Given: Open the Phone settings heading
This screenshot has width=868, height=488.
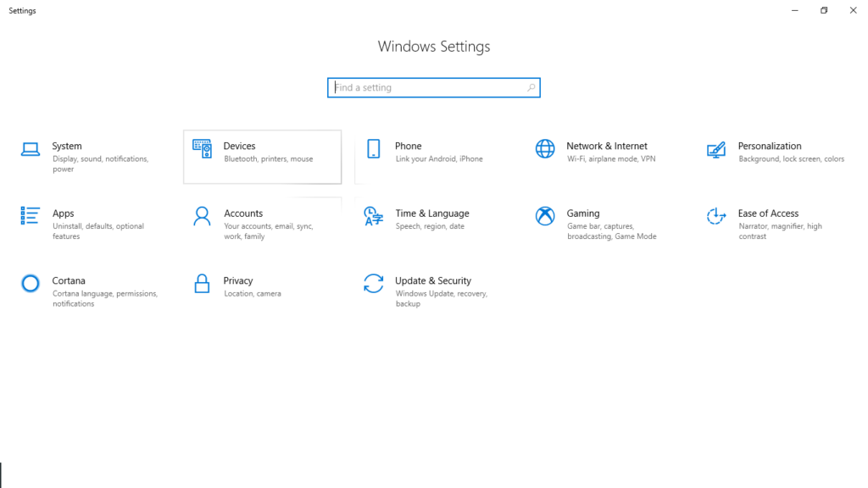Looking at the screenshot, I should tap(408, 146).
